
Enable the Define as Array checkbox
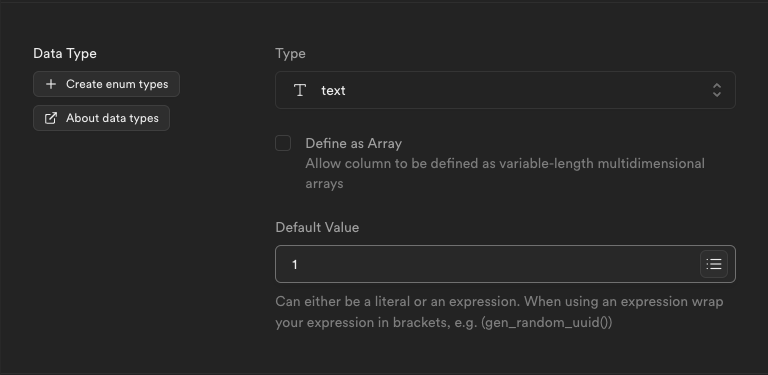click(x=283, y=143)
